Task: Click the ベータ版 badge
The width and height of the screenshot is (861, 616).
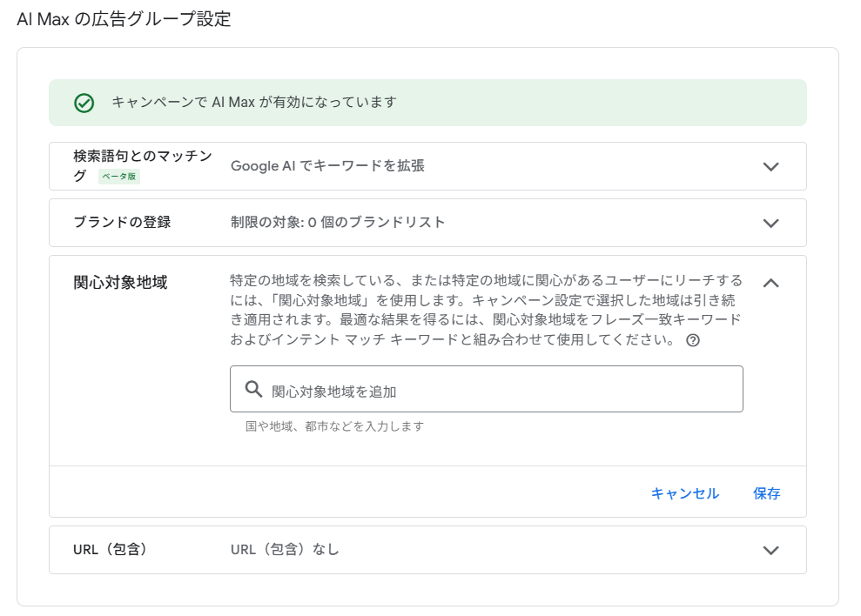Action: (x=119, y=177)
